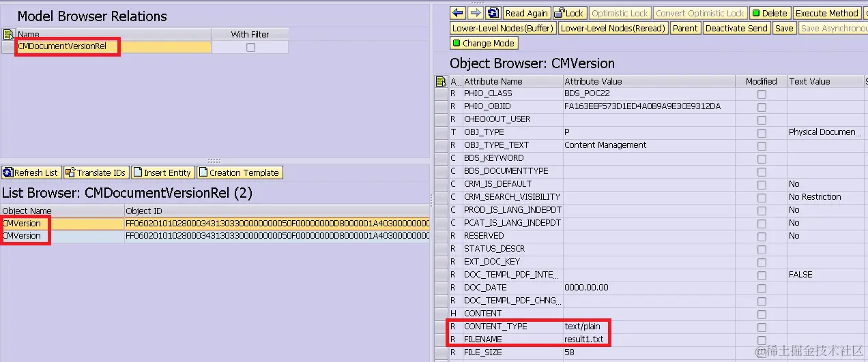The image size is (868, 362).
Task: Click the No Restriction text value
Action: 815,197
